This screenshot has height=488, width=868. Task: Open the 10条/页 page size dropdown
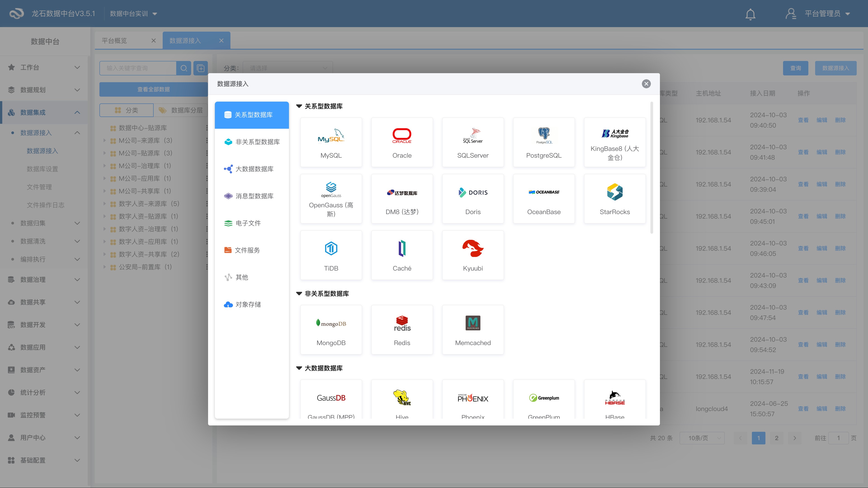click(702, 438)
